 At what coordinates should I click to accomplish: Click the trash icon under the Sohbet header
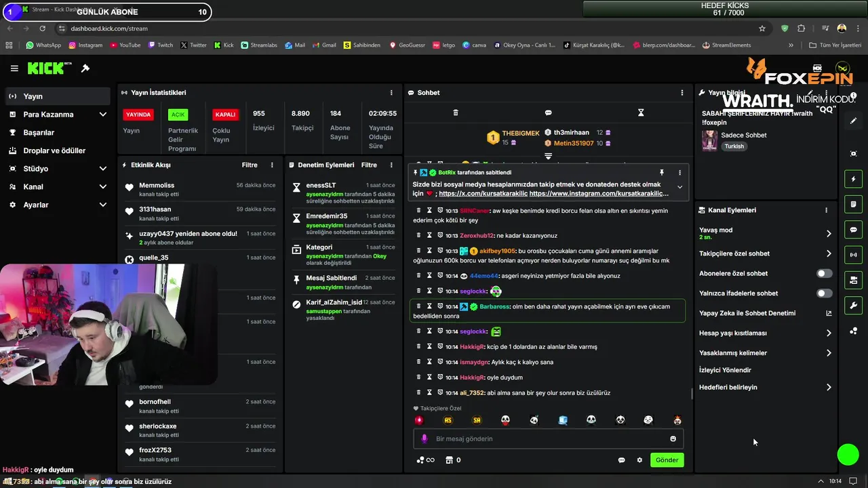pyautogui.click(x=456, y=113)
